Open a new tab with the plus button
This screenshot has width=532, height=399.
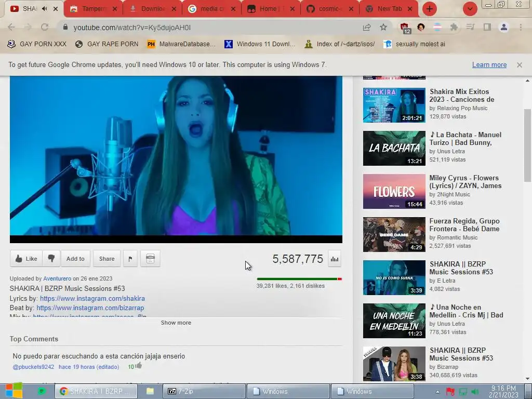pos(430,9)
